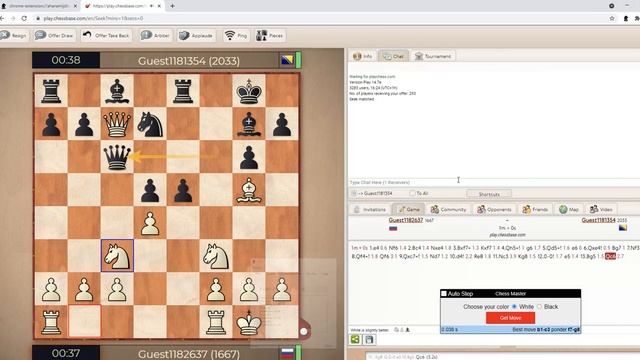Toggle the Guest1181354 chat recipient checkbox
This screenshot has height=360, width=640.
point(354,193)
